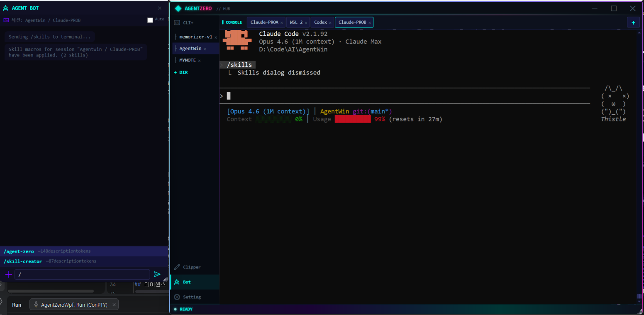Click the send arrow icon in Agent Bot
This screenshot has width=644, height=315.
coord(157,274)
